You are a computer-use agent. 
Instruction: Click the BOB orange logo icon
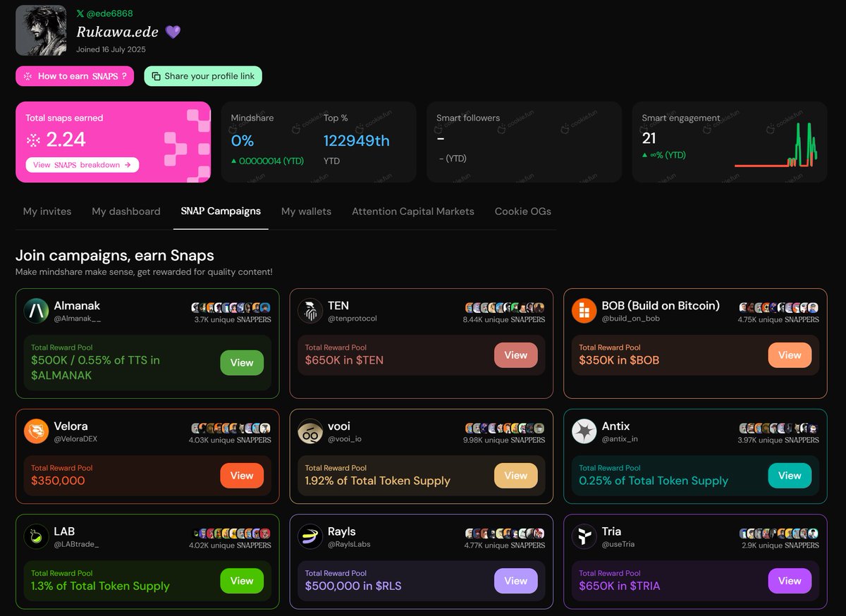tap(584, 311)
